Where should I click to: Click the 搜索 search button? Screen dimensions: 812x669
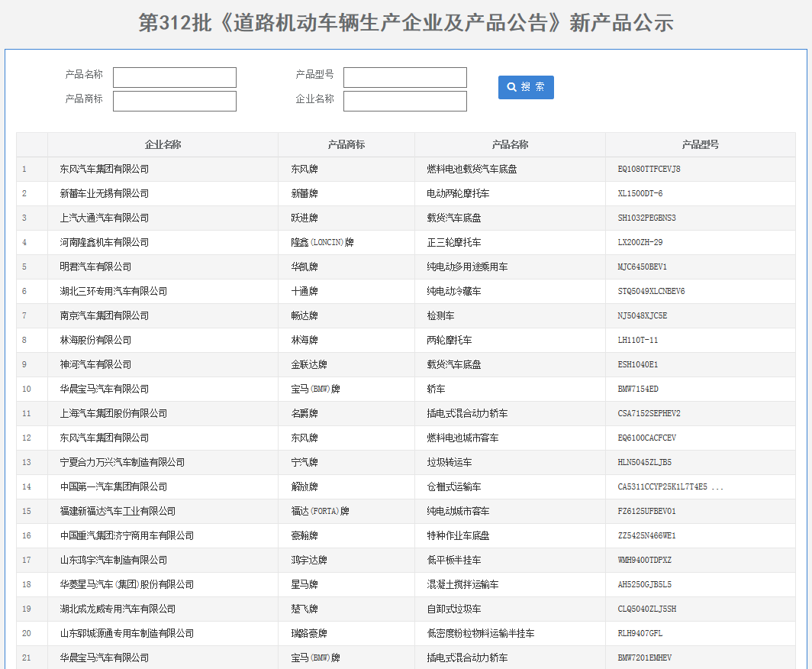pyautogui.click(x=526, y=87)
